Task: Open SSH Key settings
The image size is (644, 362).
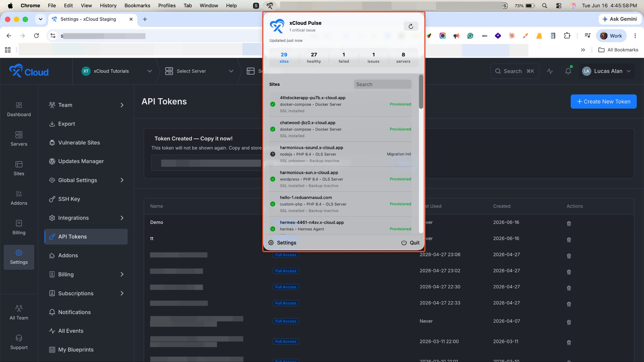Action: [86, 199]
